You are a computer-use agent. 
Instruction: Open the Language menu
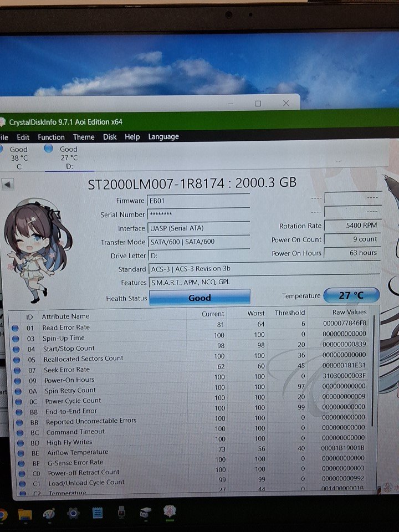[163, 136]
